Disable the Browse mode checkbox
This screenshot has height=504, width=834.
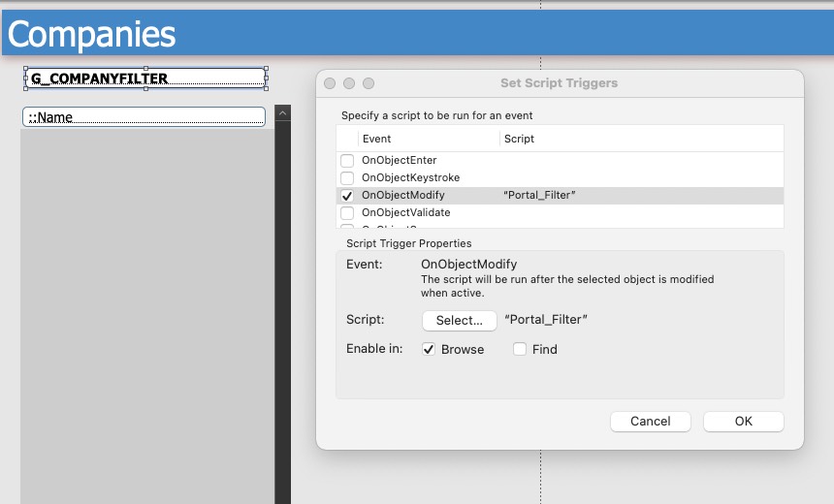point(429,349)
